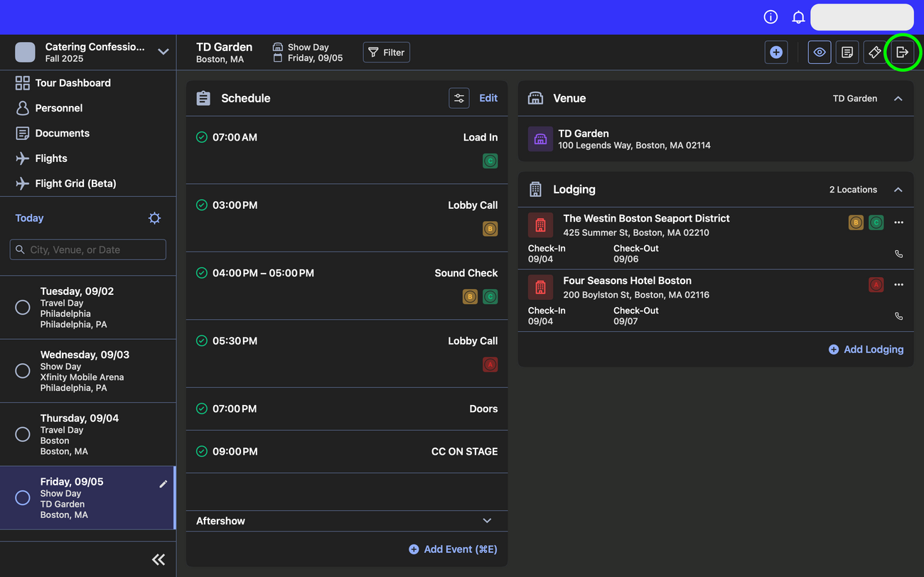924x577 pixels.
Task: Click the yellow B badge on Westin row
Action: tap(856, 222)
